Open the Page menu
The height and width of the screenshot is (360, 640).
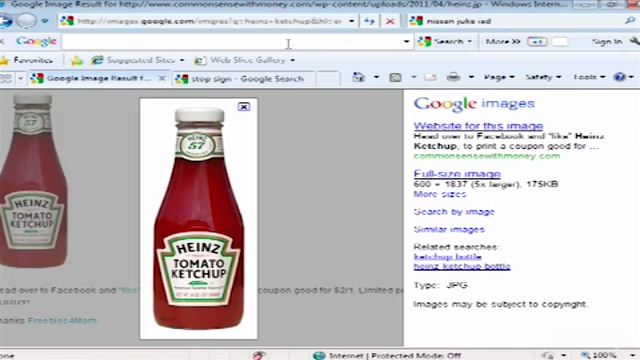pyautogui.click(x=499, y=77)
